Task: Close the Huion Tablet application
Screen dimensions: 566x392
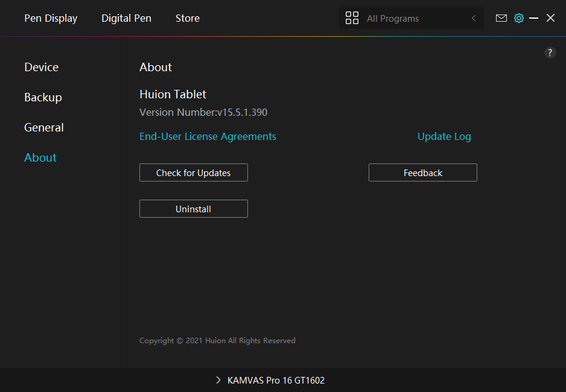Action: 550,18
